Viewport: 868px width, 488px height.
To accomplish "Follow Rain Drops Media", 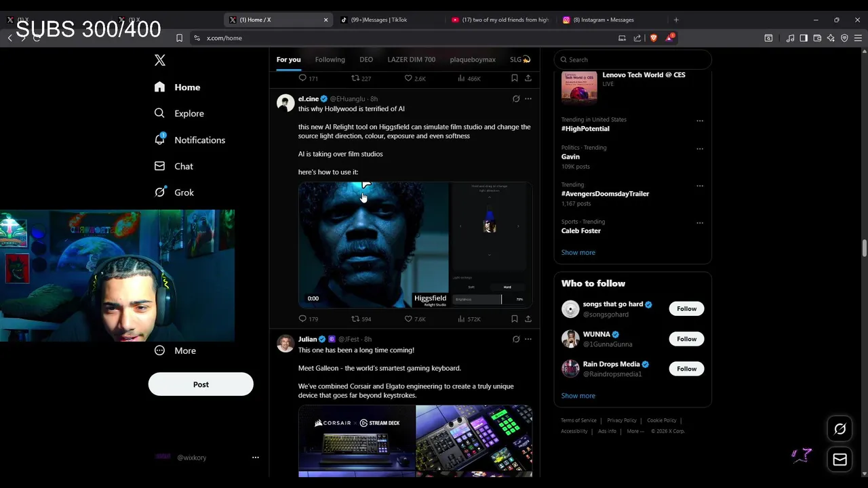I will pyautogui.click(x=686, y=369).
